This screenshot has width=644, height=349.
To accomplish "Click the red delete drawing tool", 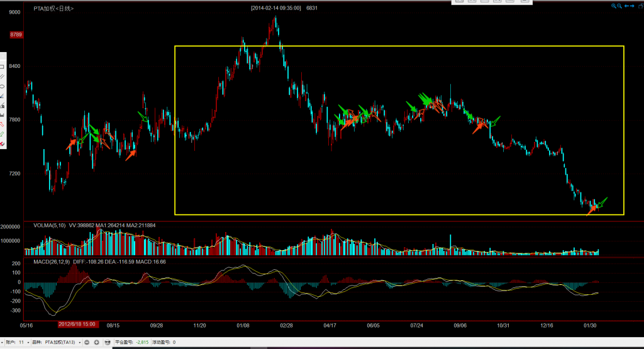I will (2, 144).
